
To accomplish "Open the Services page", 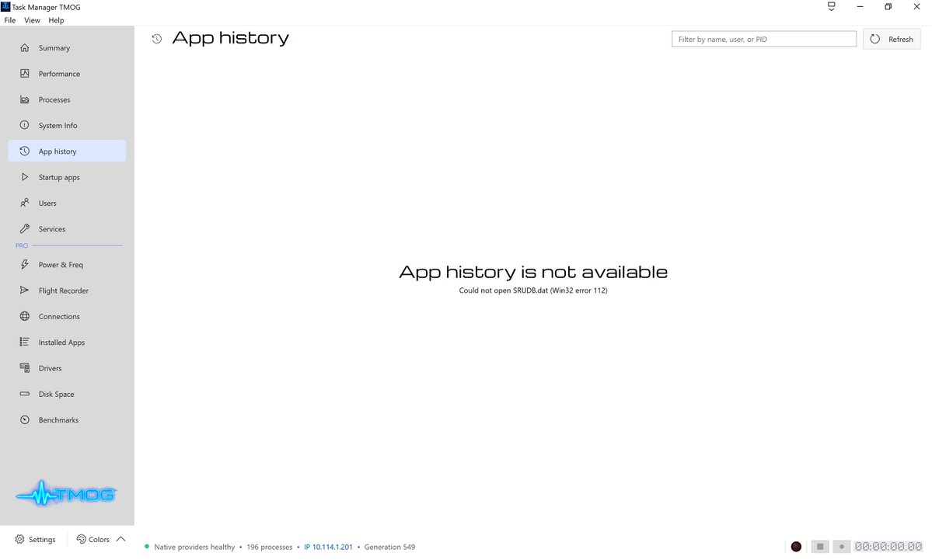I will tap(67, 228).
